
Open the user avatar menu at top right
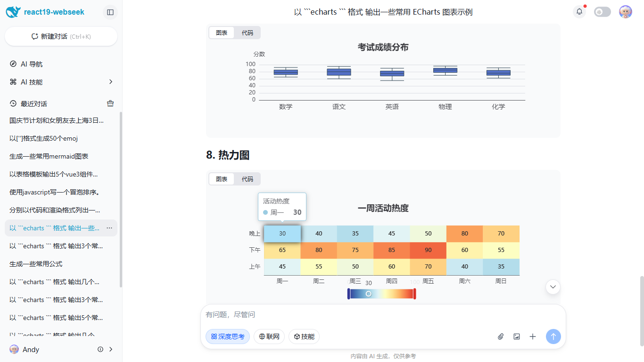tap(626, 12)
